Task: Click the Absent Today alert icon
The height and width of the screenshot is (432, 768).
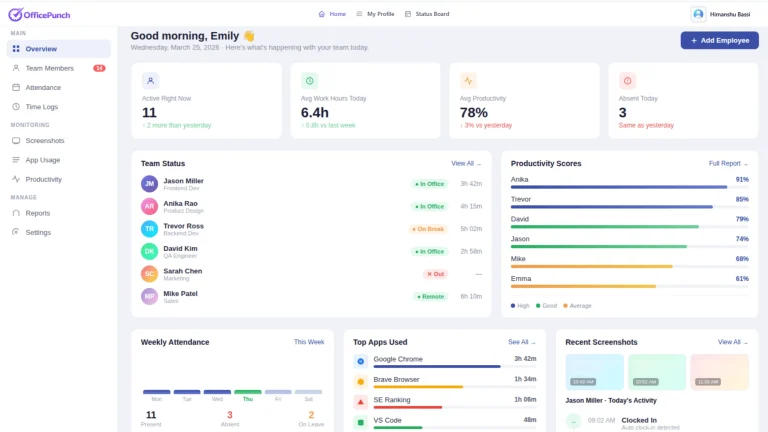Action: tap(627, 81)
